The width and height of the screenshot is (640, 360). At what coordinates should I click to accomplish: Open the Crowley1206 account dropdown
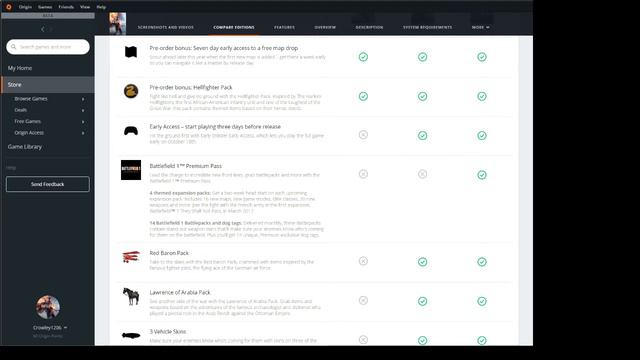pyautogui.click(x=50, y=328)
